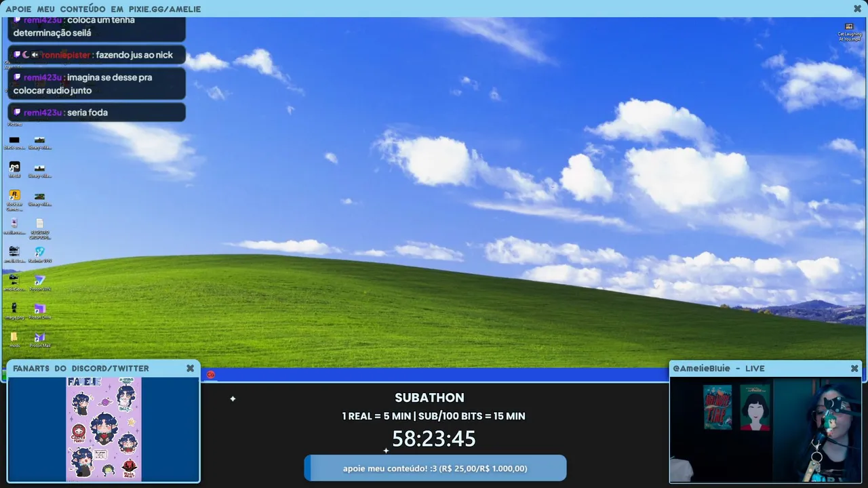Screen dimensions: 868x488
Task: Click the '@AmelieBluie - LIVE' panel title
Action: 718,368
